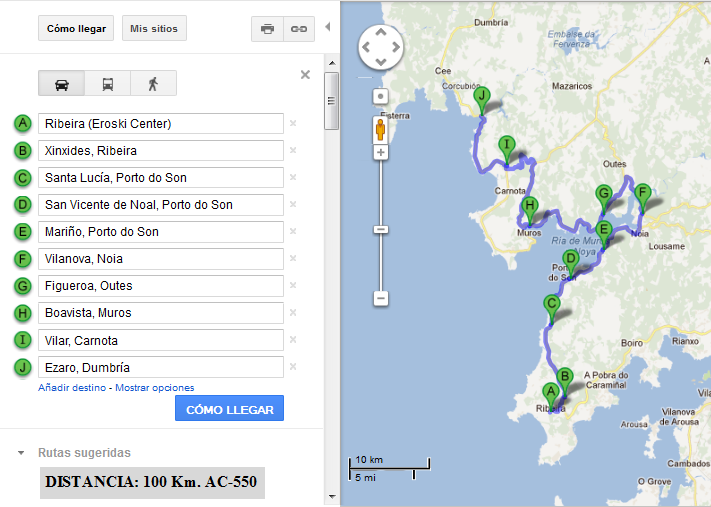Select the public transit mode
The image size is (711, 507).
[x=107, y=84]
